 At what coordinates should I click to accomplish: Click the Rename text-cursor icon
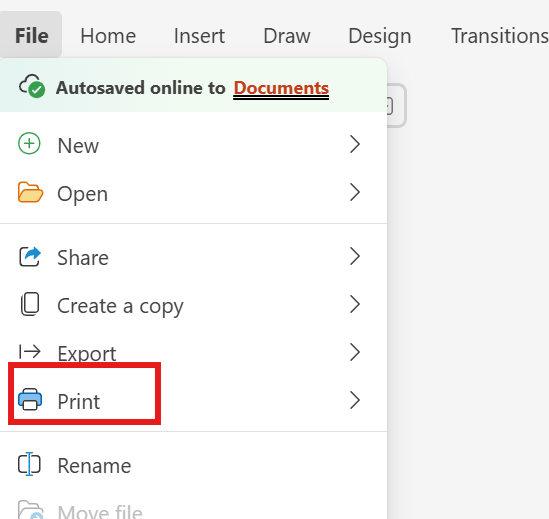pos(29,464)
